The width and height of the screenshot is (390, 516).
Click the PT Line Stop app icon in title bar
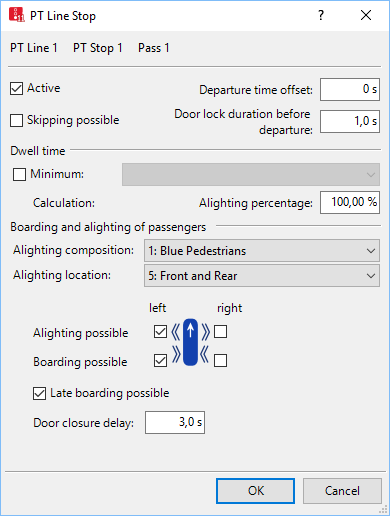[17, 15]
